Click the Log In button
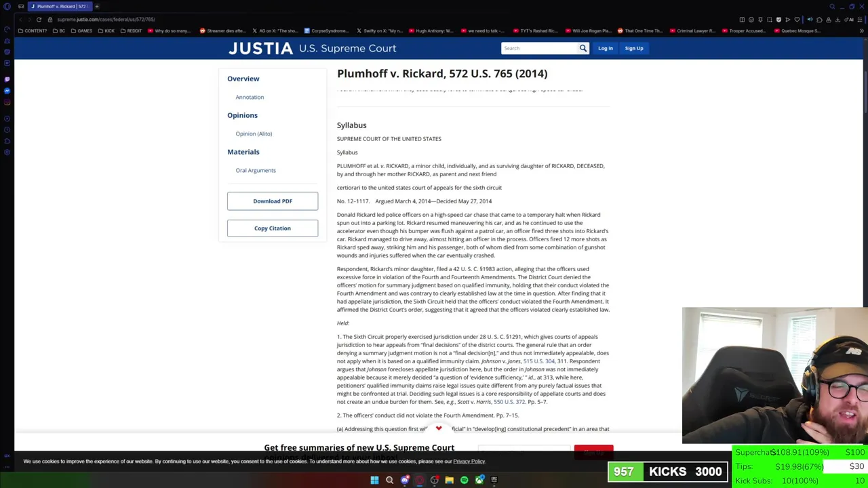The height and width of the screenshot is (488, 868). tap(606, 48)
